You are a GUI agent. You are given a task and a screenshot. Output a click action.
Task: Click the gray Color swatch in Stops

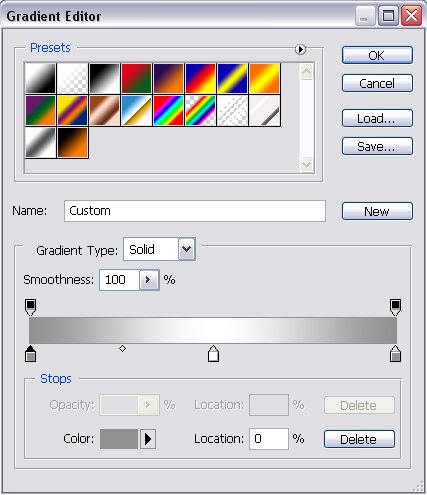tap(119, 439)
